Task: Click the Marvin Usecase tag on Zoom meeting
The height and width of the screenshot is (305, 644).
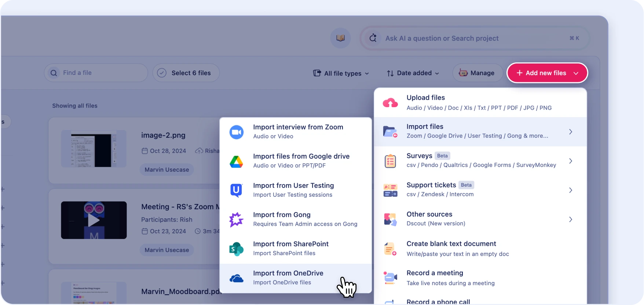Action: coord(167,250)
